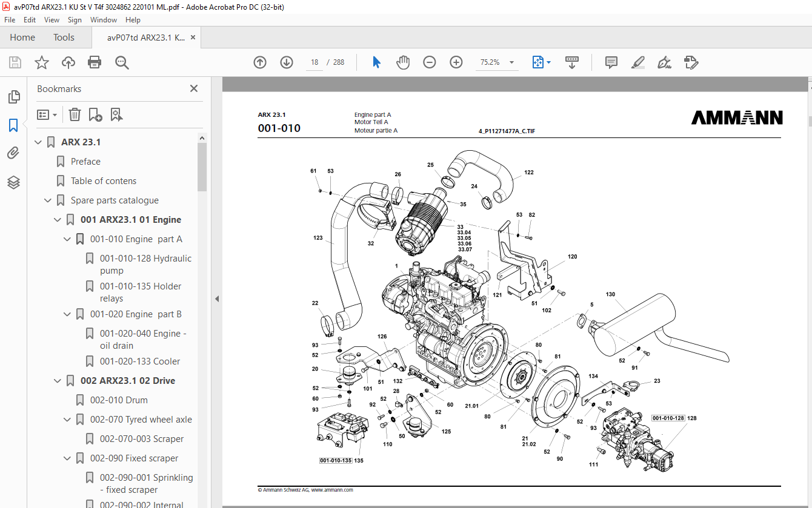The width and height of the screenshot is (812, 508).
Task: Collapse 002 ARX23.1 02 Drive bookmark
Action: click(x=58, y=381)
